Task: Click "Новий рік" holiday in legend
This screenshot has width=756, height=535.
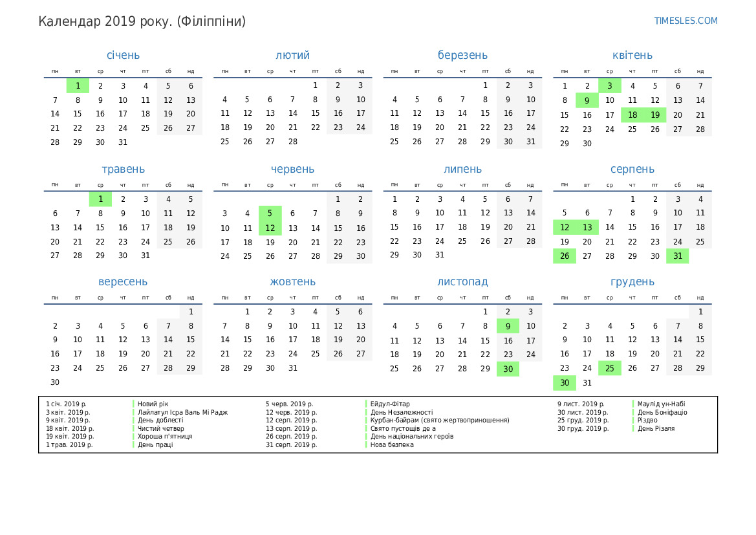Action: click(x=153, y=404)
